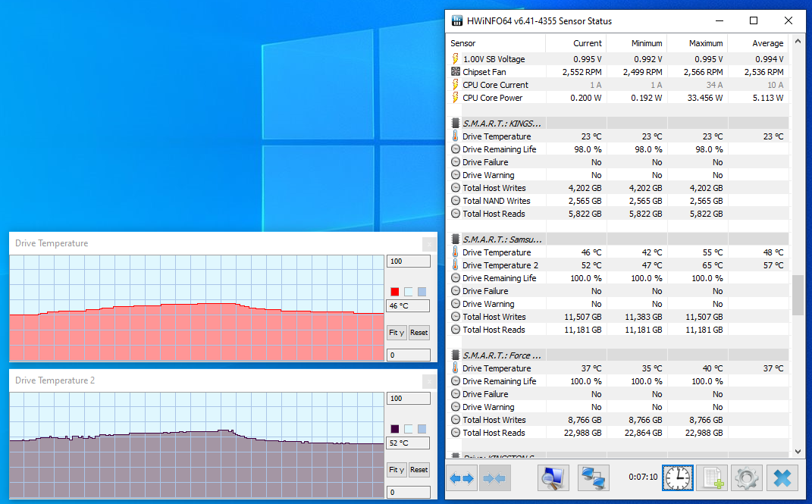This screenshot has height=504, width=812.
Task: Open the HWiNFO summary monitor-magnifier icon
Action: tap(553, 478)
